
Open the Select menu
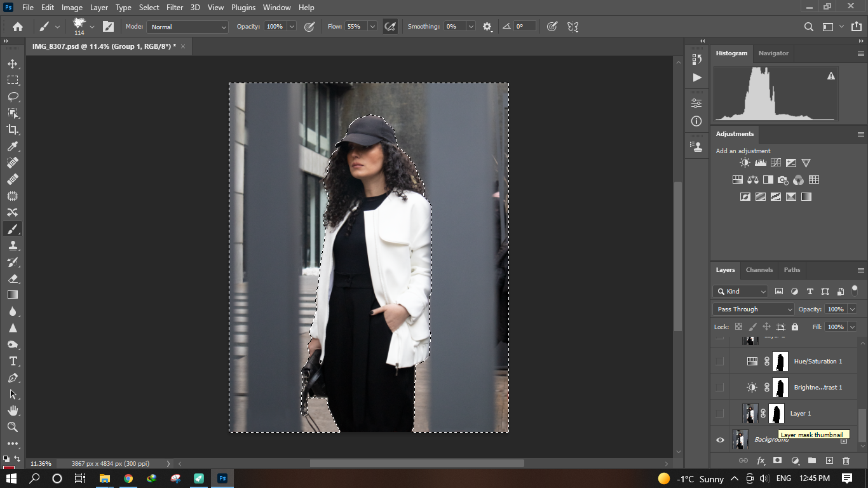149,8
